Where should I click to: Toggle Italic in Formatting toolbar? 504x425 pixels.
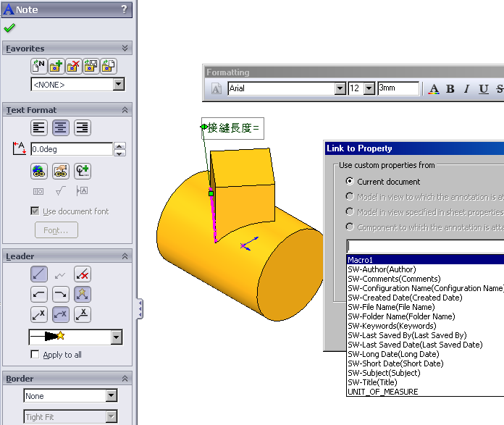pyautogui.click(x=467, y=89)
